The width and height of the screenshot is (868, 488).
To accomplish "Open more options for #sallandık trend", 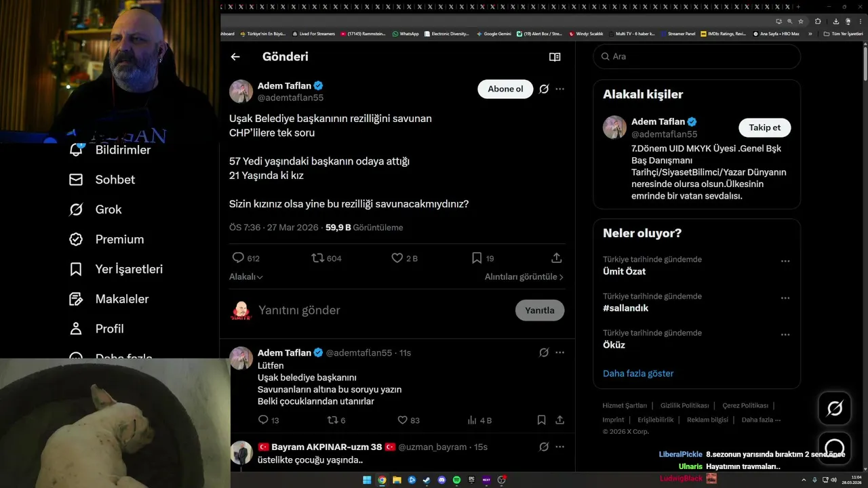I will coord(785,298).
